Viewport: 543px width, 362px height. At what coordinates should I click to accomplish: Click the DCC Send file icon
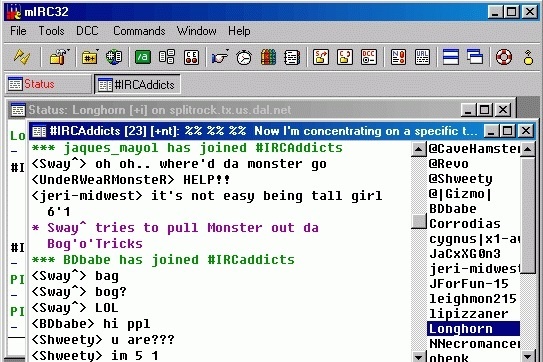point(321,57)
